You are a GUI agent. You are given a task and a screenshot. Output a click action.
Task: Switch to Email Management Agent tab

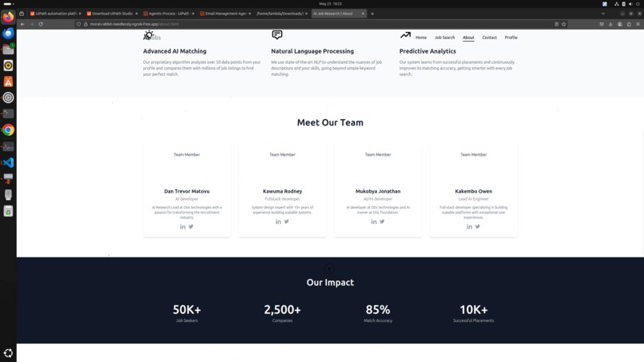[225, 14]
